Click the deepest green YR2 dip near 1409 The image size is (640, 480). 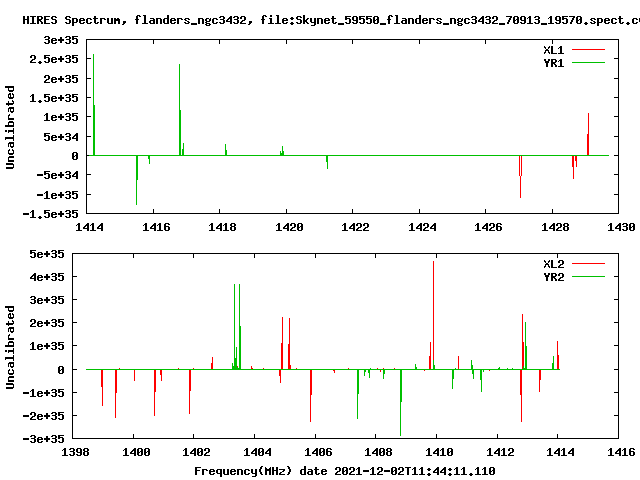pos(401,402)
